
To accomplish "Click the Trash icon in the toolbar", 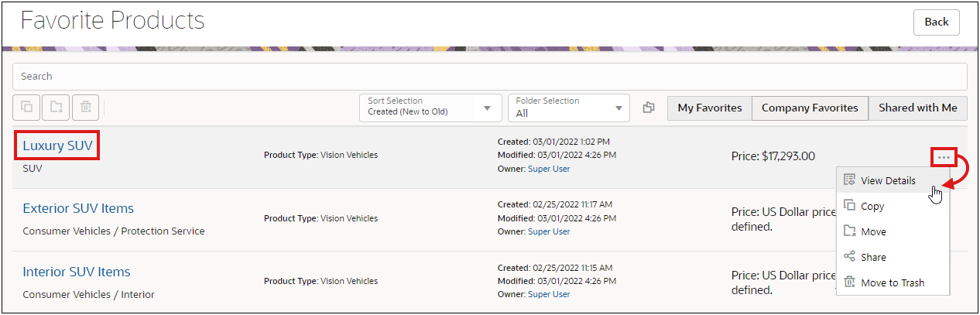I will [86, 108].
